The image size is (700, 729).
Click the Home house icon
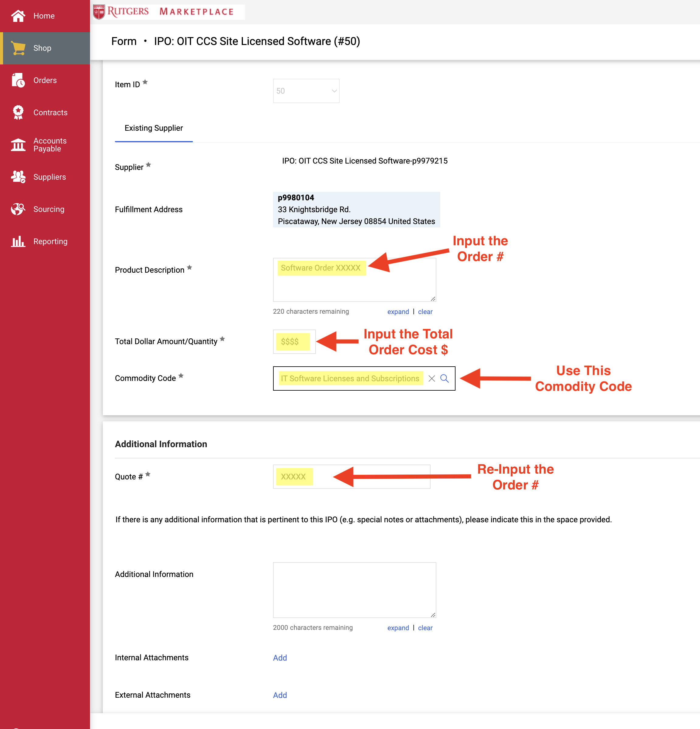(18, 16)
